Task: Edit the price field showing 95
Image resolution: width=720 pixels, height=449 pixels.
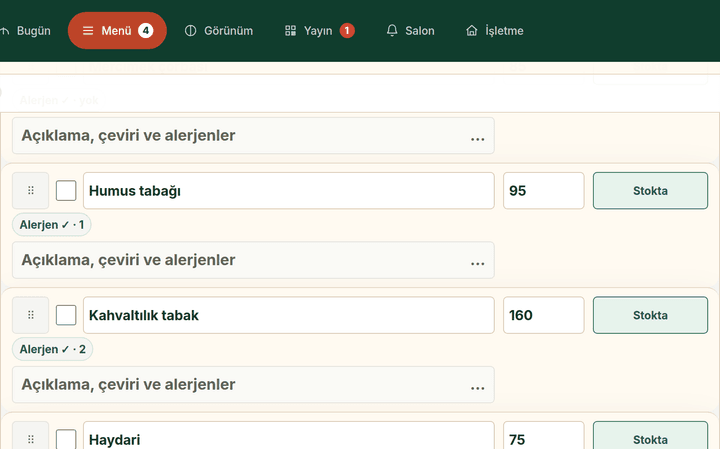Action: (544, 191)
